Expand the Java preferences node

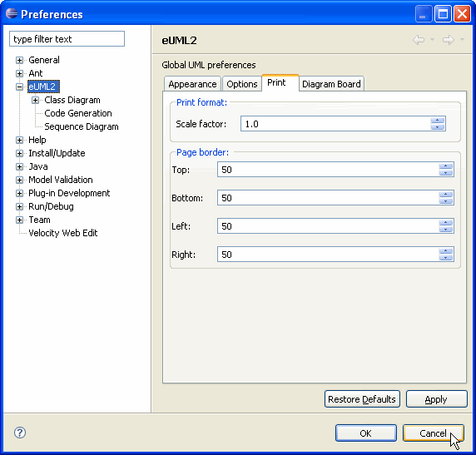tap(19, 166)
